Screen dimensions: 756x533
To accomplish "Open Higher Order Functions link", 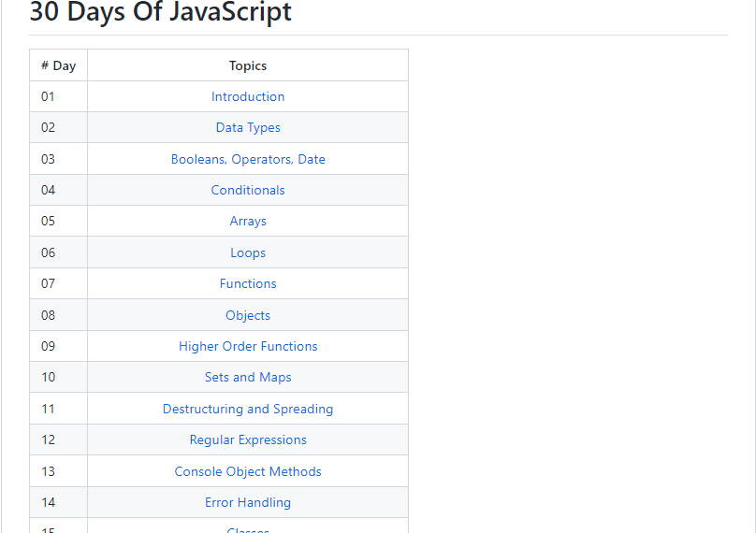I will tap(248, 346).
